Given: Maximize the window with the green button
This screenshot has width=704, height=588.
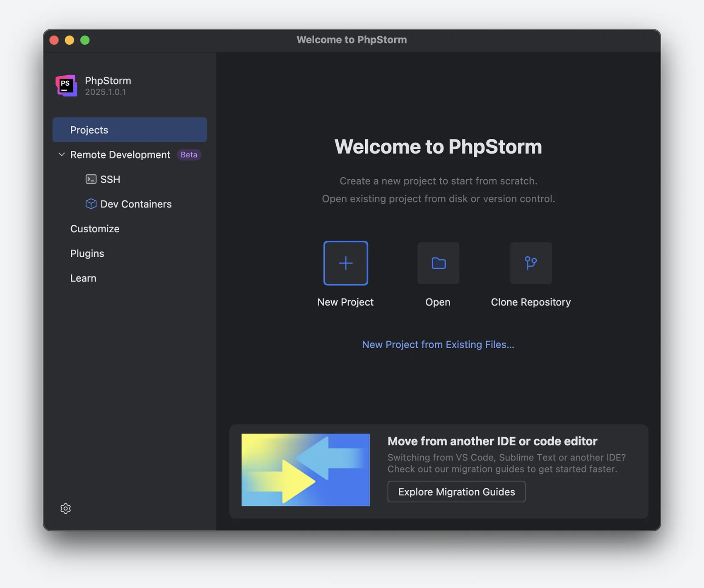Looking at the screenshot, I should pyautogui.click(x=85, y=40).
